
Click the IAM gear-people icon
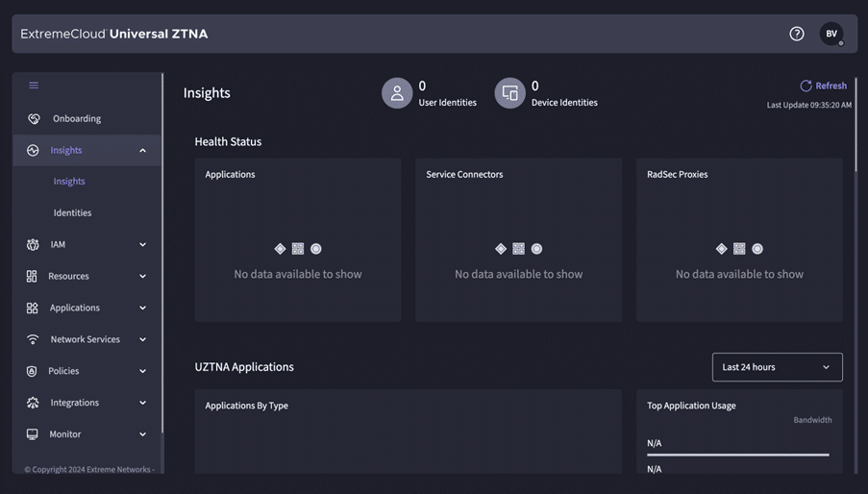point(33,244)
